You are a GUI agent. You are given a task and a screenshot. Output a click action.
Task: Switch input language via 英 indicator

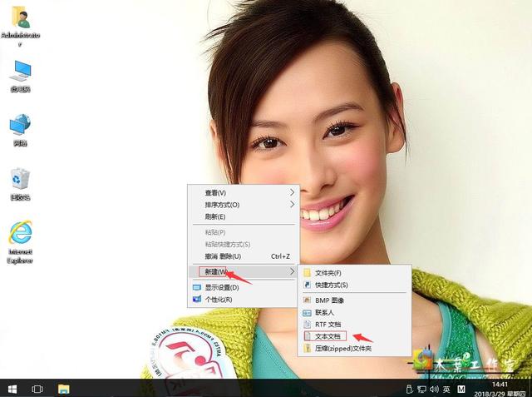[x=446, y=390]
